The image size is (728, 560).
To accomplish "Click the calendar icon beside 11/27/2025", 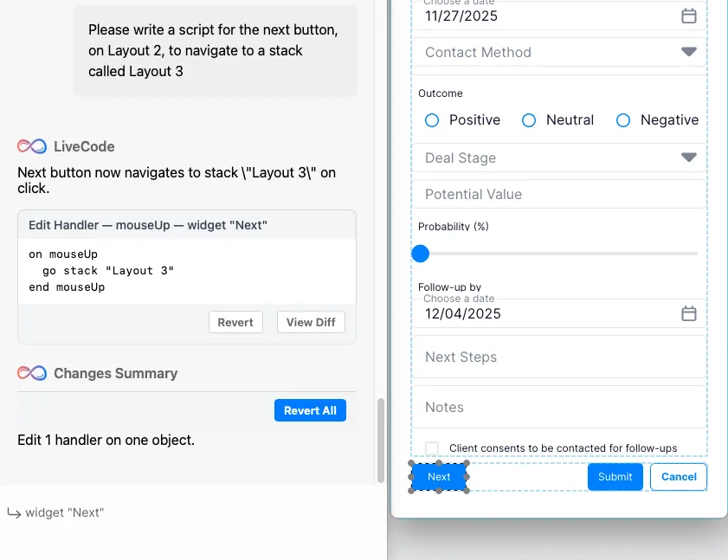I will pos(689,16).
